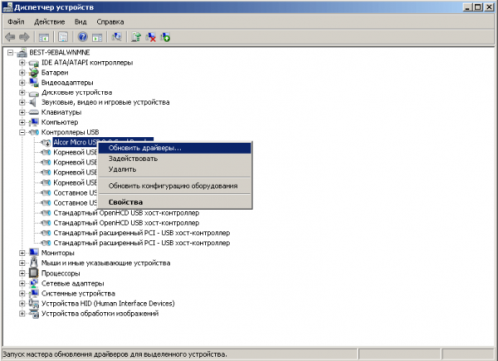
Task: Click the Мониторы category icon
Action: click(34, 253)
